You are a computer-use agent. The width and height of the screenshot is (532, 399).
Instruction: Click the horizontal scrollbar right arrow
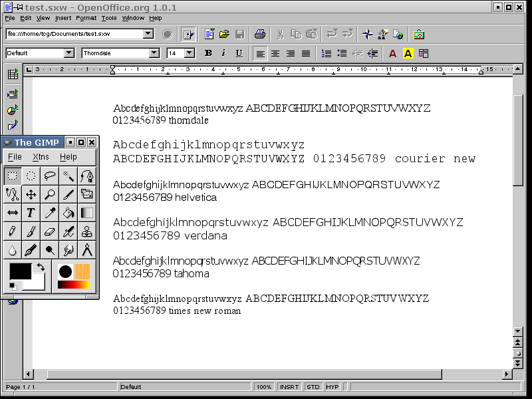507,374
